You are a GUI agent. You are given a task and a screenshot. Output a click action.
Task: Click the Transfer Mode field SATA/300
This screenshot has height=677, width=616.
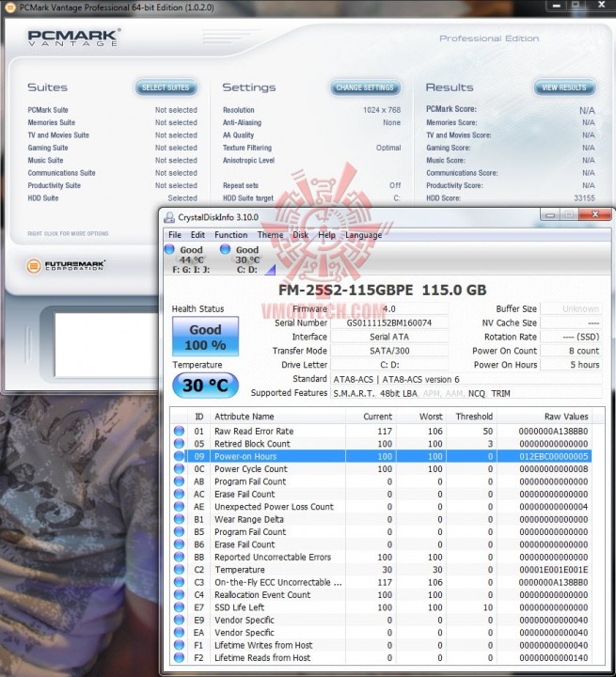[388, 351]
